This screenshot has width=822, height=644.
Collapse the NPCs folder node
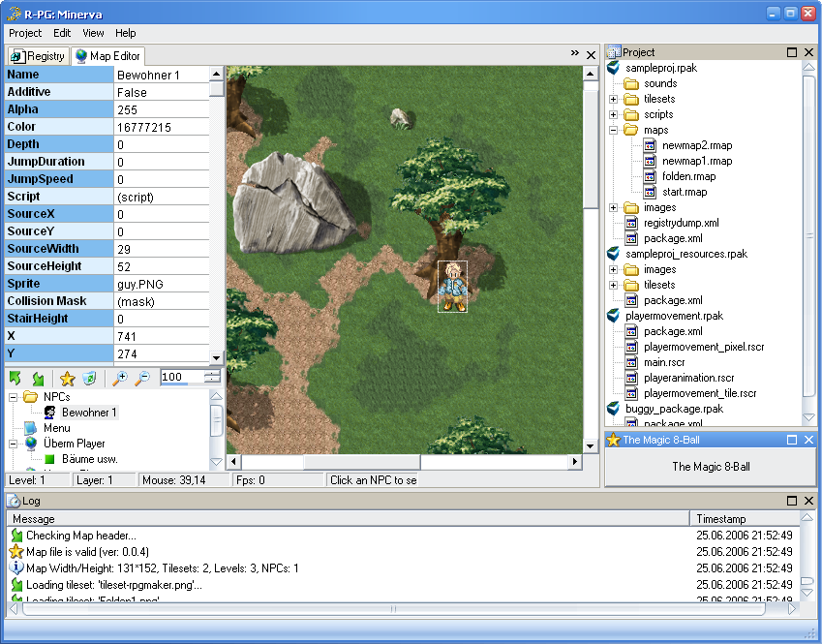tap(14, 397)
